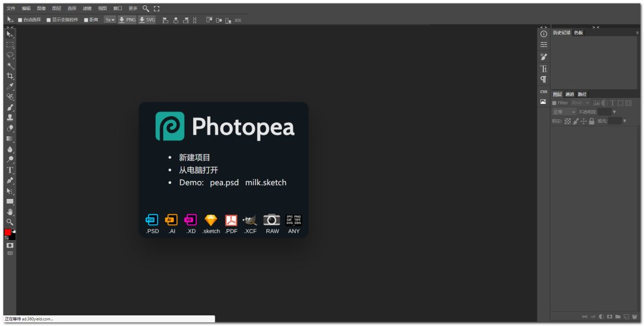The width and height of the screenshot is (644, 326).
Task: Enable the 显示变换控件 checkbox
Action: [48, 20]
